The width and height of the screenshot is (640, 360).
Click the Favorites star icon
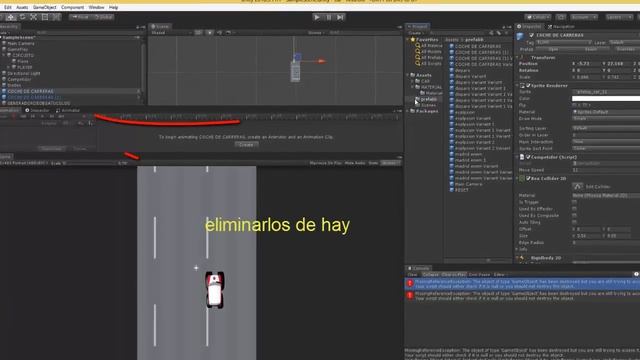point(413,40)
